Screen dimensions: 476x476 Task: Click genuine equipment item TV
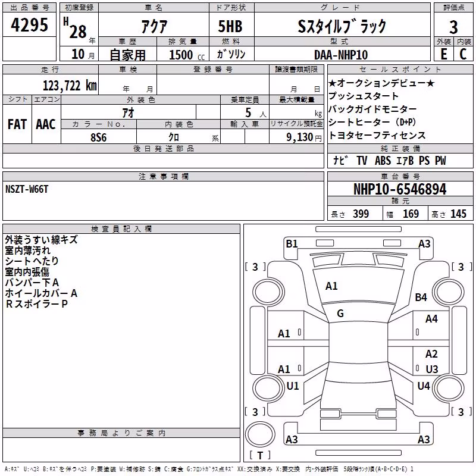[x=362, y=160]
